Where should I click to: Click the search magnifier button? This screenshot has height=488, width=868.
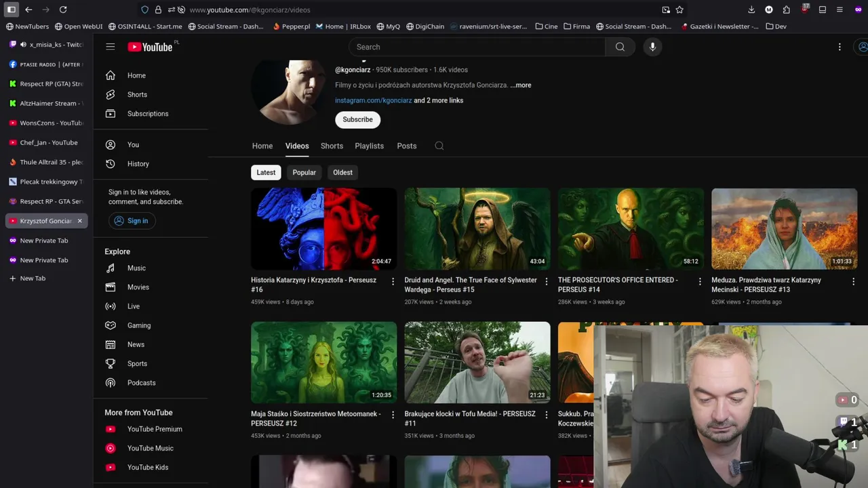coord(620,47)
